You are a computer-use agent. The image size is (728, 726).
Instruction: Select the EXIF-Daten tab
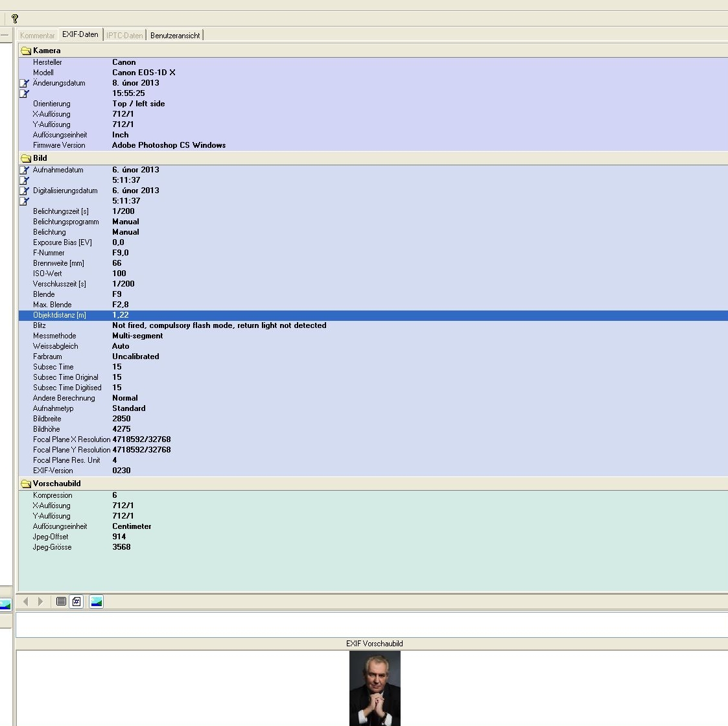80,35
